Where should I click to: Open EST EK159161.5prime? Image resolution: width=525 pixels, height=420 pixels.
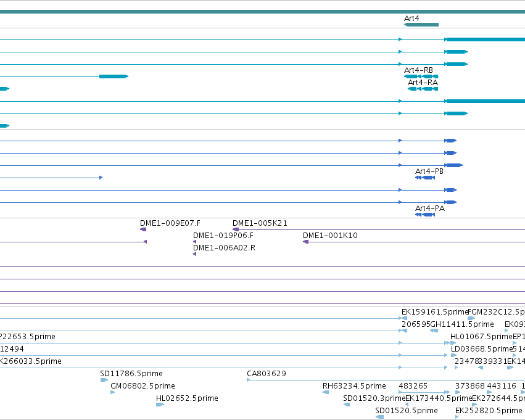coord(404,318)
